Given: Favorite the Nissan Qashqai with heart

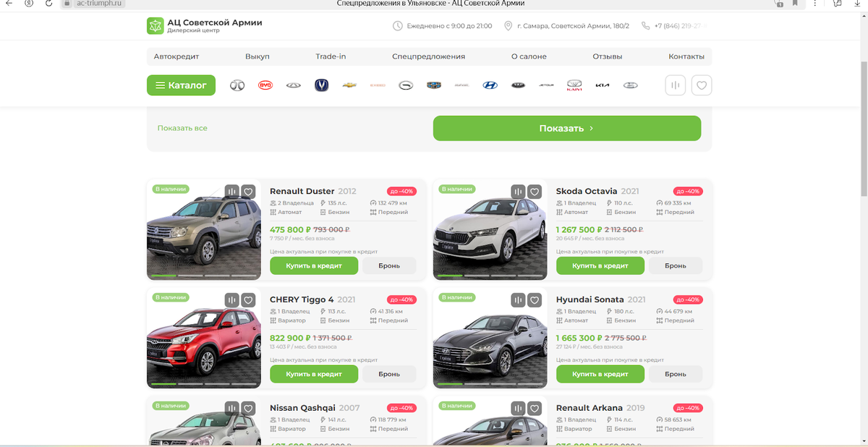Looking at the screenshot, I should pos(248,408).
